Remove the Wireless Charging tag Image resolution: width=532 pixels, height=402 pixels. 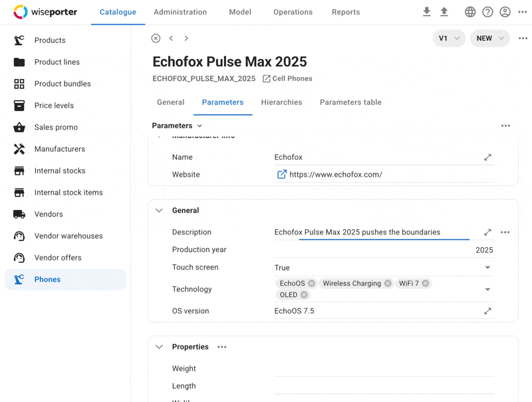(388, 283)
